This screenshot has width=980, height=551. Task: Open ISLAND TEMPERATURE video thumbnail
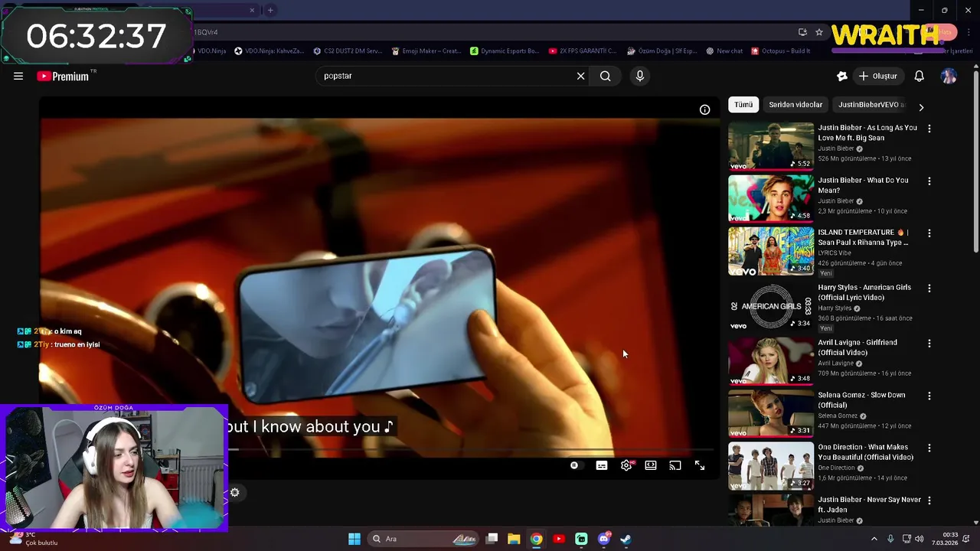pyautogui.click(x=771, y=250)
